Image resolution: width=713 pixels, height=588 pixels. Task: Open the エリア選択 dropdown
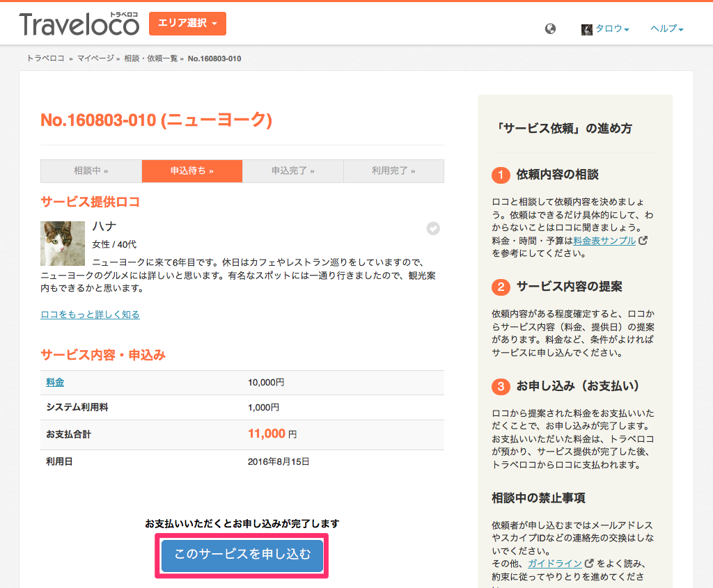187,23
